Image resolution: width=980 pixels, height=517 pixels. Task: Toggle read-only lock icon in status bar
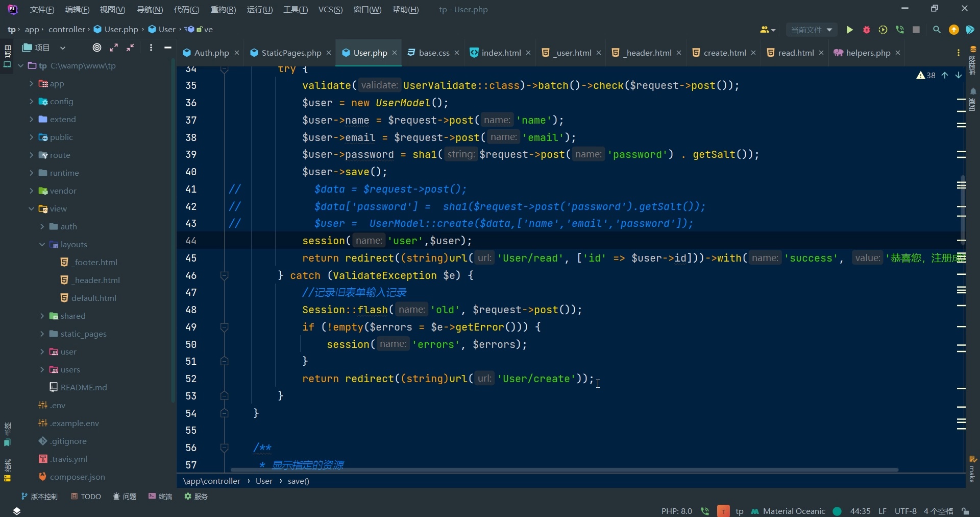(965, 511)
